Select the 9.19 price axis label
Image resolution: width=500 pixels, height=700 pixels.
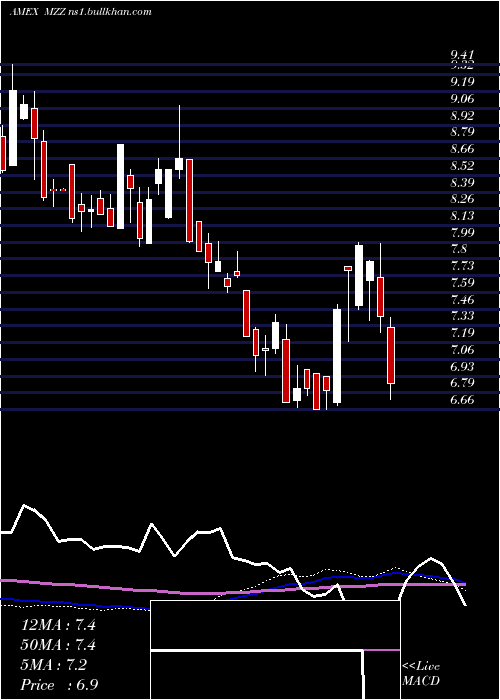[462, 82]
